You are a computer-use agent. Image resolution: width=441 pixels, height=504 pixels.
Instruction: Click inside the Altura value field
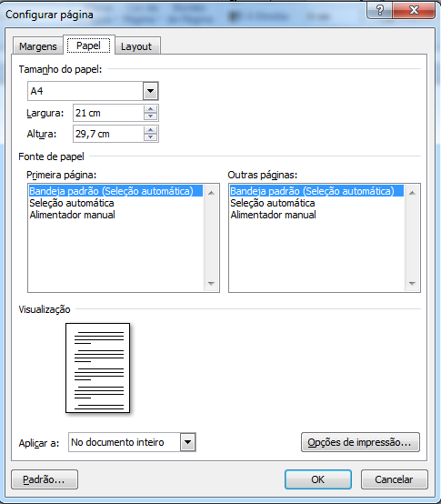tap(108, 134)
